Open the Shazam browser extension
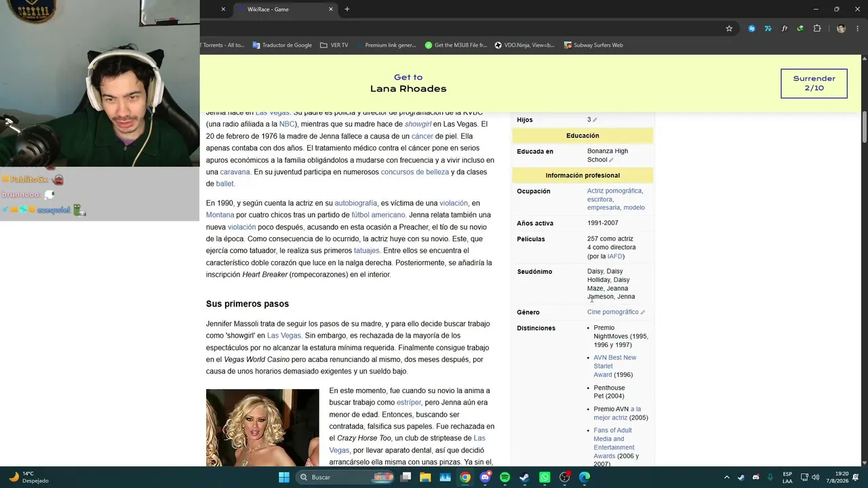Image resolution: width=868 pixels, height=488 pixels. [751, 28]
